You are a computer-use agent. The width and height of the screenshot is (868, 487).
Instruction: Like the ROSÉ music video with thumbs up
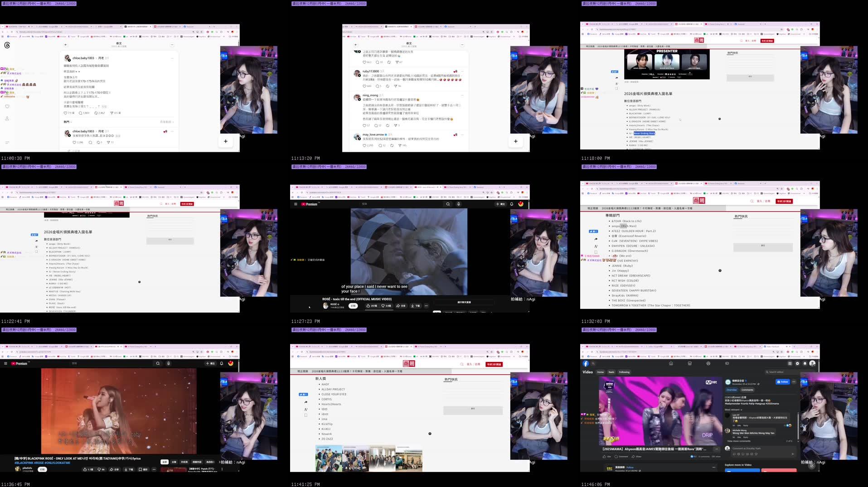[x=369, y=306]
